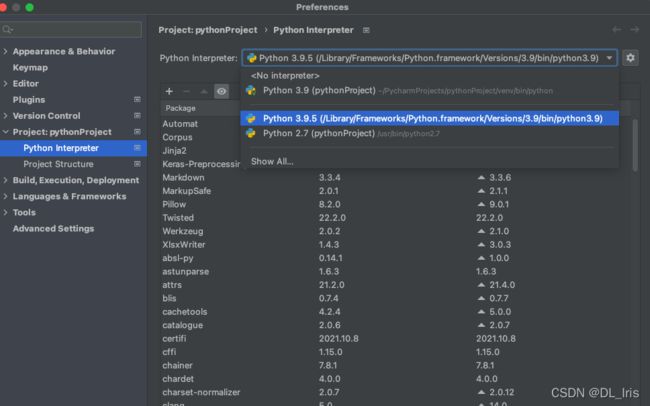This screenshot has height=406, width=650.
Task: Toggle the show early releases eye icon
Action: (221, 91)
